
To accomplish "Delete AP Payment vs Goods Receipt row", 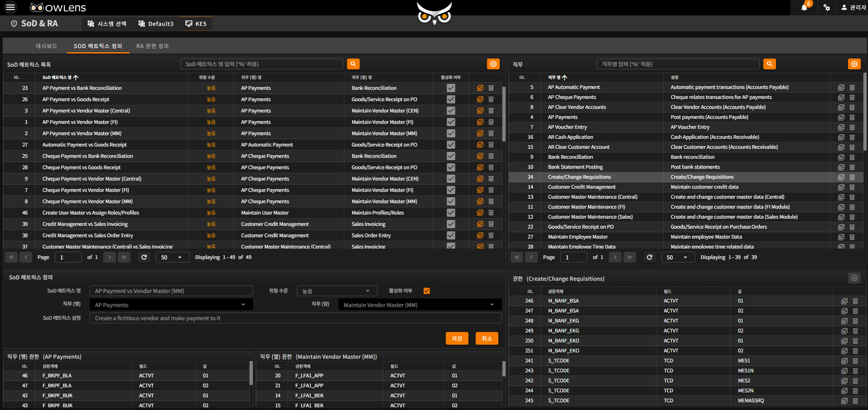I will [x=491, y=99].
